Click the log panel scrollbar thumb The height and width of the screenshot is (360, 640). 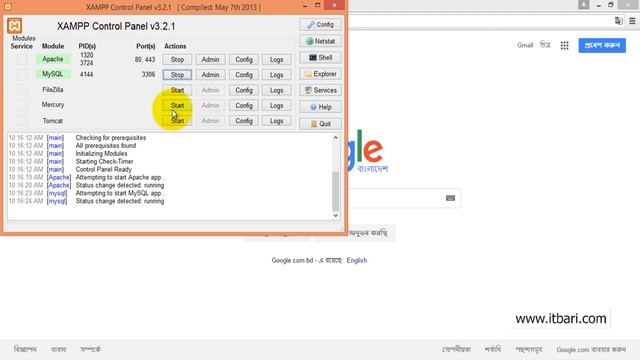point(336,191)
